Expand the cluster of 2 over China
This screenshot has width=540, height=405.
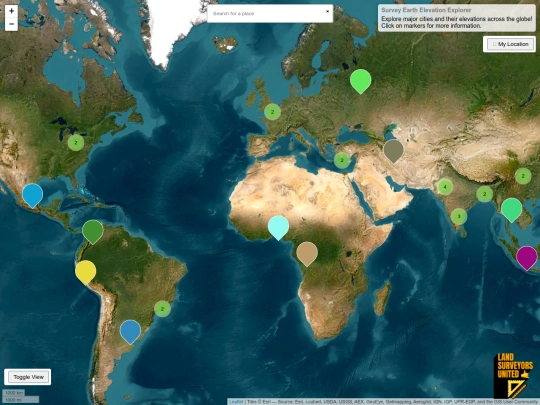[523, 176]
